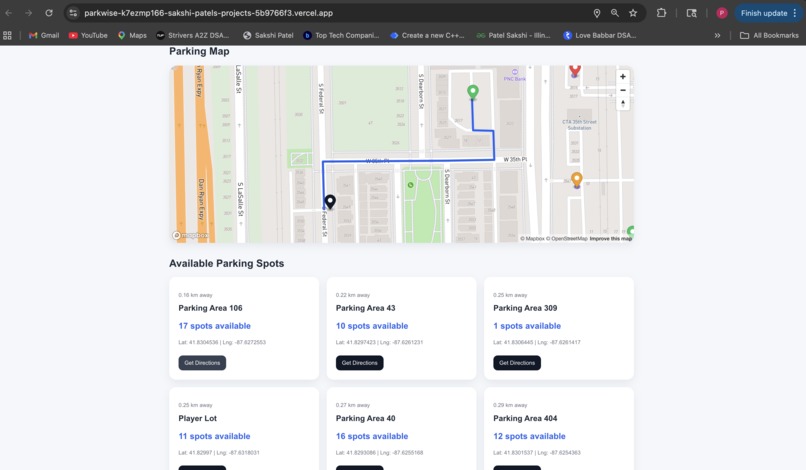Image resolution: width=806 pixels, height=470 pixels.
Task: Open the Love Babbar DSA bookmark
Action: (600, 35)
